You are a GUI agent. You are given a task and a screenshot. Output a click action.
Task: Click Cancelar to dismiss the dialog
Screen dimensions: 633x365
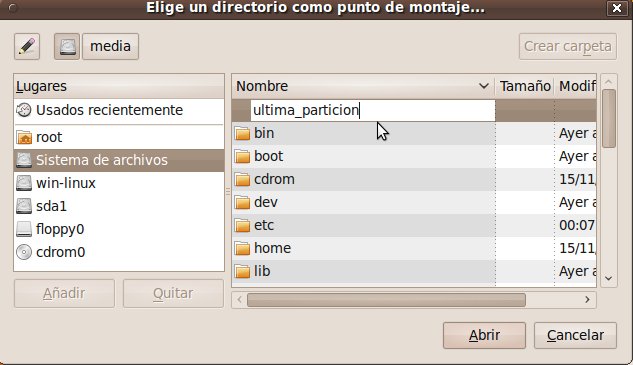pyautogui.click(x=575, y=335)
